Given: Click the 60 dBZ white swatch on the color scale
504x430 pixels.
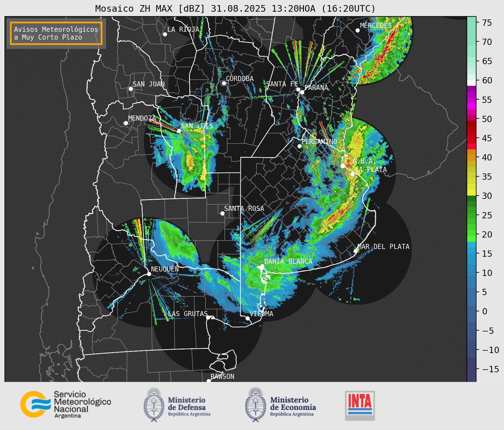Looking at the screenshot, I should tap(471, 83).
